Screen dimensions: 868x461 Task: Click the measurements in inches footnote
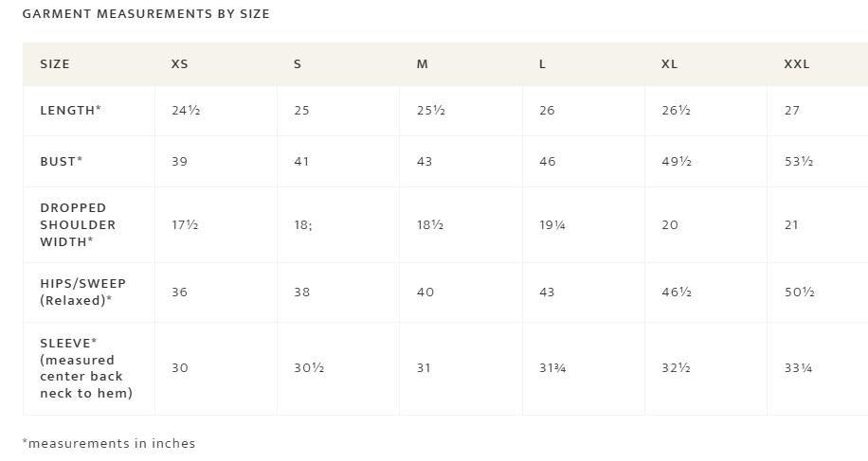(x=109, y=443)
